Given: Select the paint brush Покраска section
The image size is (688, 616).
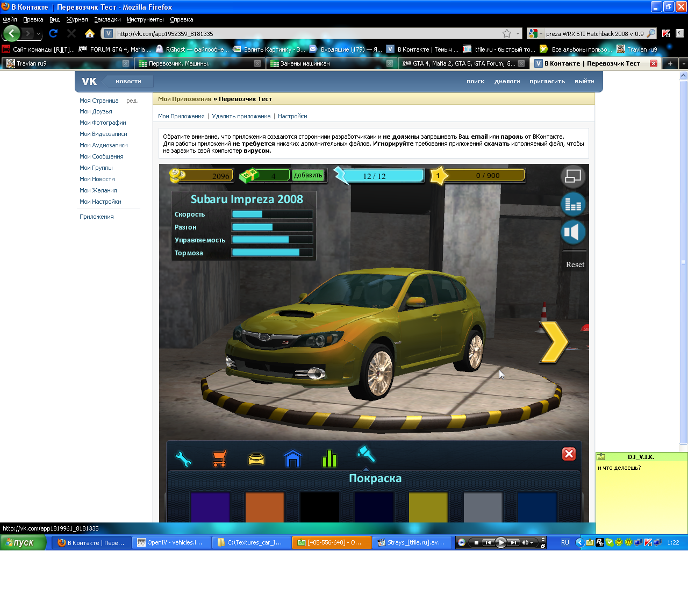Looking at the screenshot, I should 366,454.
